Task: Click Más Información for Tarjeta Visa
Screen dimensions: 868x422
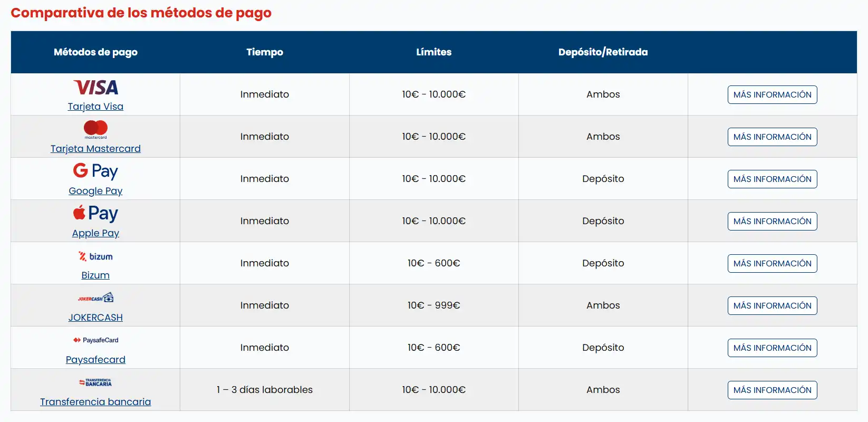Action: 773,95
